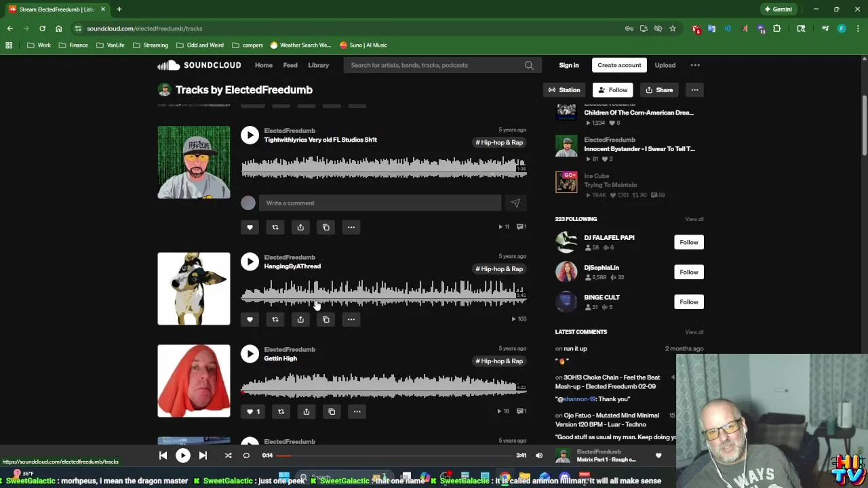Mute the player volume speaker icon
The height and width of the screenshot is (488, 868).
[x=539, y=455]
